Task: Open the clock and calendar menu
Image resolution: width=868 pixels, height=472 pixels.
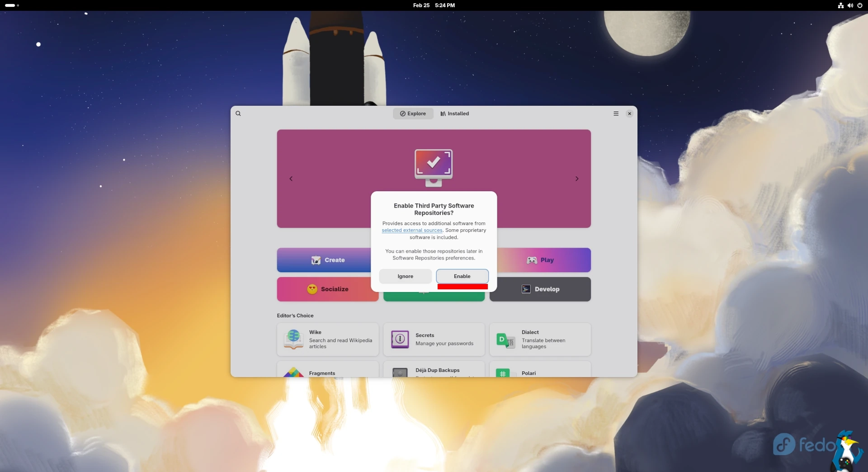Action: coord(434,5)
